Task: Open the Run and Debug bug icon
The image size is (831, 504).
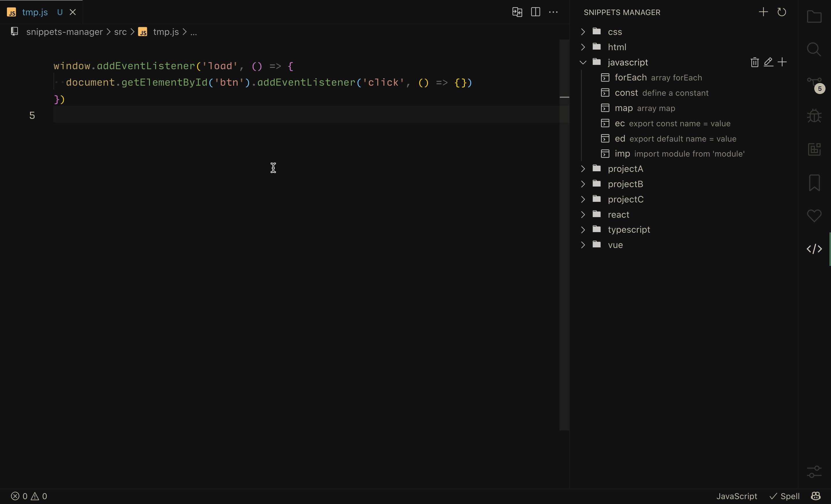Action: tap(814, 116)
